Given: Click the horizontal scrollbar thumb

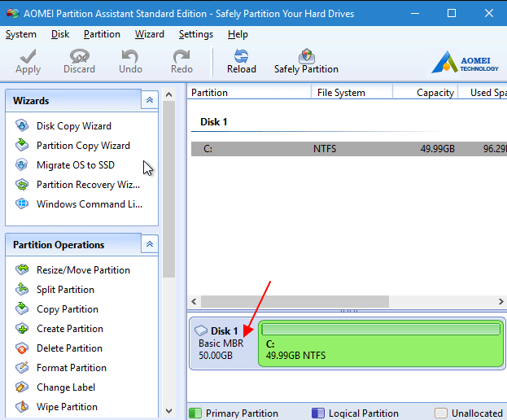Looking at the screenshot, I should pos(295,301).
